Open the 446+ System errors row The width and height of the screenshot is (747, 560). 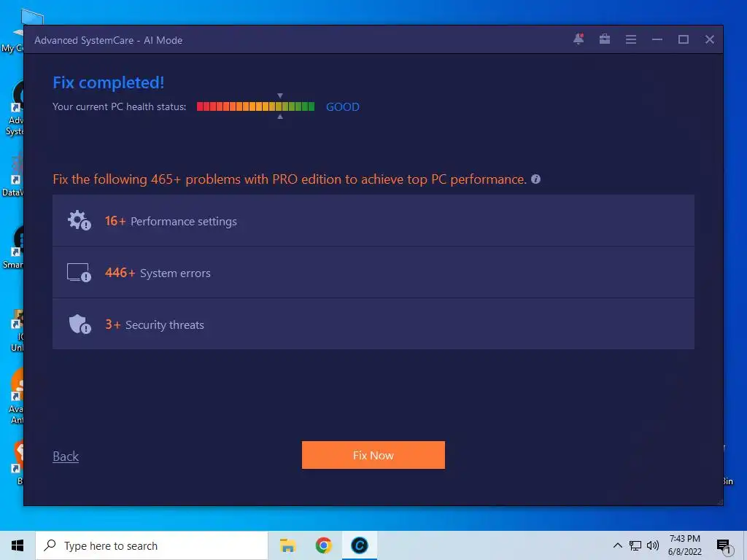pos(373,273)
